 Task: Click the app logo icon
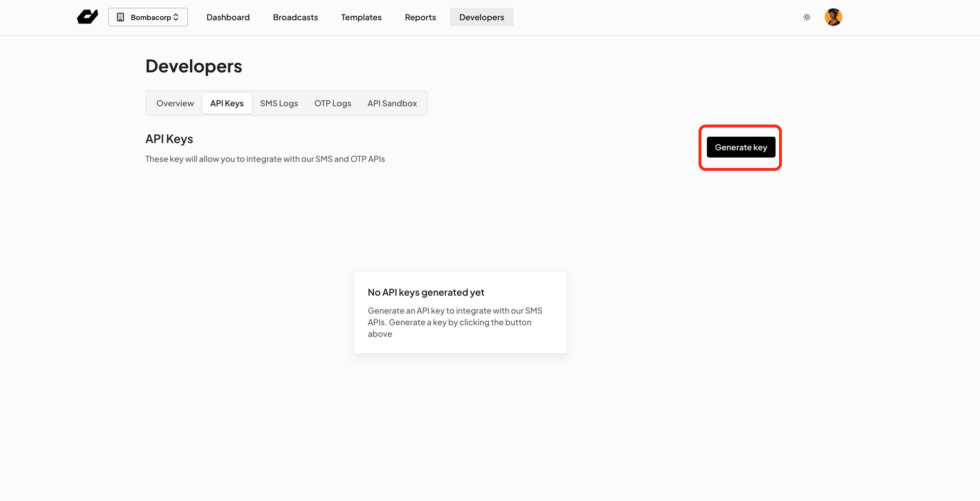[x=87, y=17]
